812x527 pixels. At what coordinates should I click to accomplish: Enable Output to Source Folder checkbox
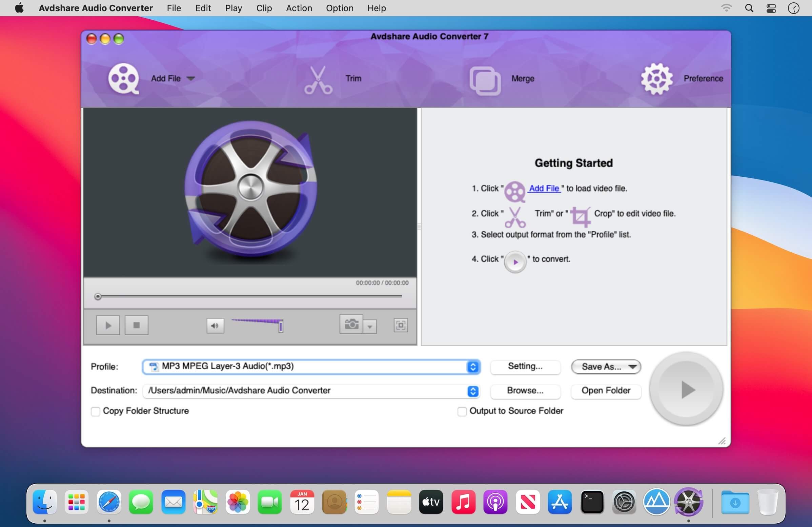click(x=462, y=411)
